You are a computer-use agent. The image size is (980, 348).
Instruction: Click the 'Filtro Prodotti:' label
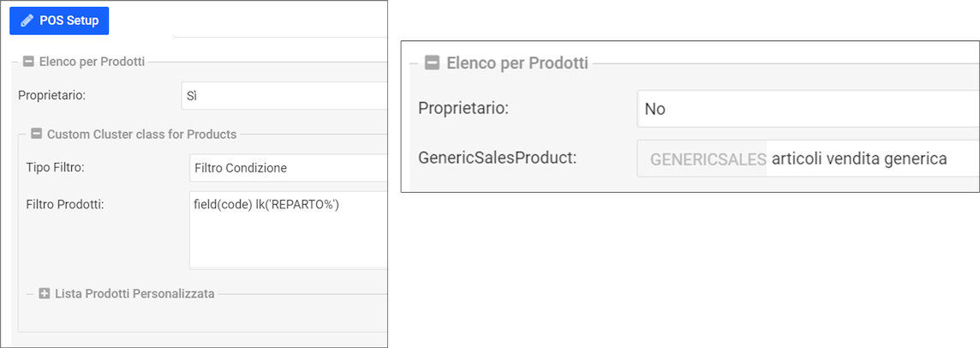click(65, 204)
